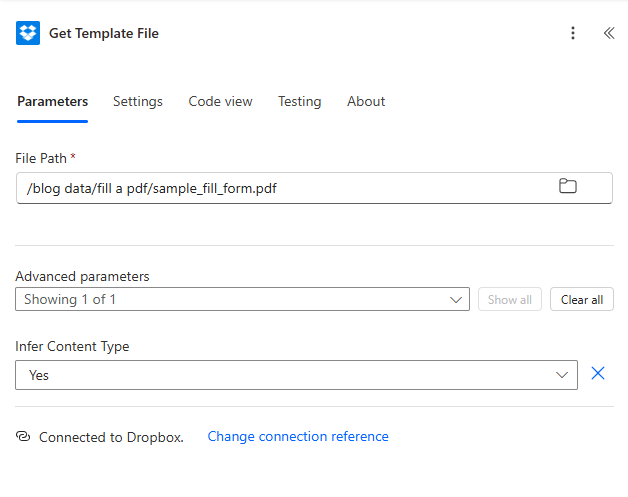
Task: Click the connection link icon near Dropbox
Action: coord(23,437)
